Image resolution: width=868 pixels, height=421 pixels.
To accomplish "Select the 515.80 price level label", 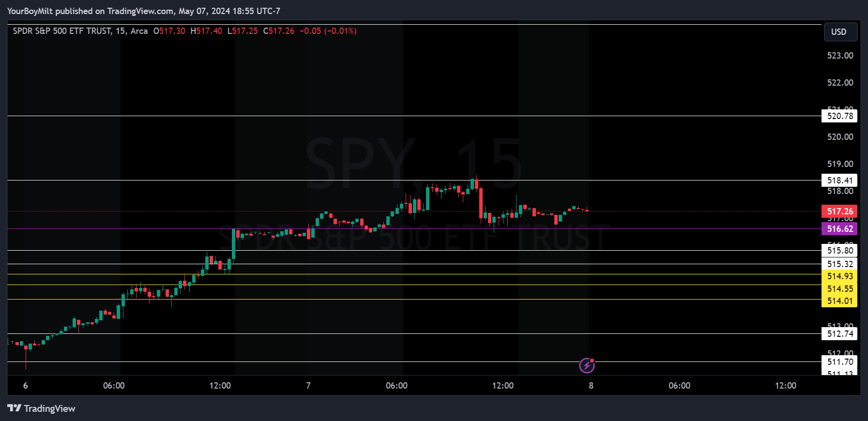I will point(839,251).
